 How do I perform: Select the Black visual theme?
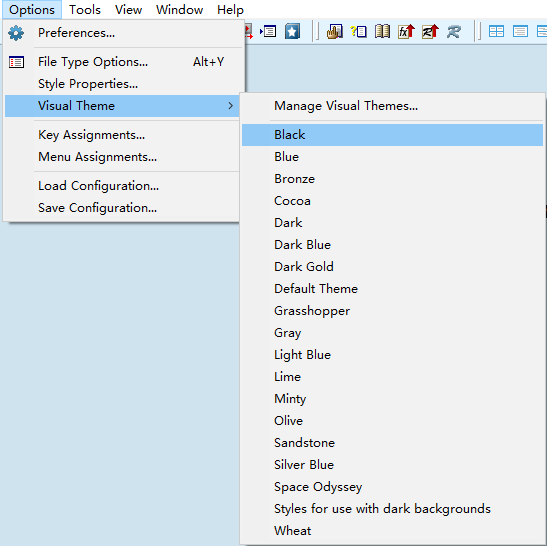392,135
